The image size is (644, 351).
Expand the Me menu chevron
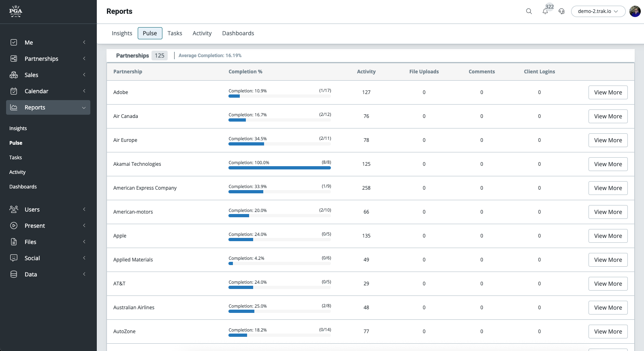pyautogui.click(x=84, y=42)
